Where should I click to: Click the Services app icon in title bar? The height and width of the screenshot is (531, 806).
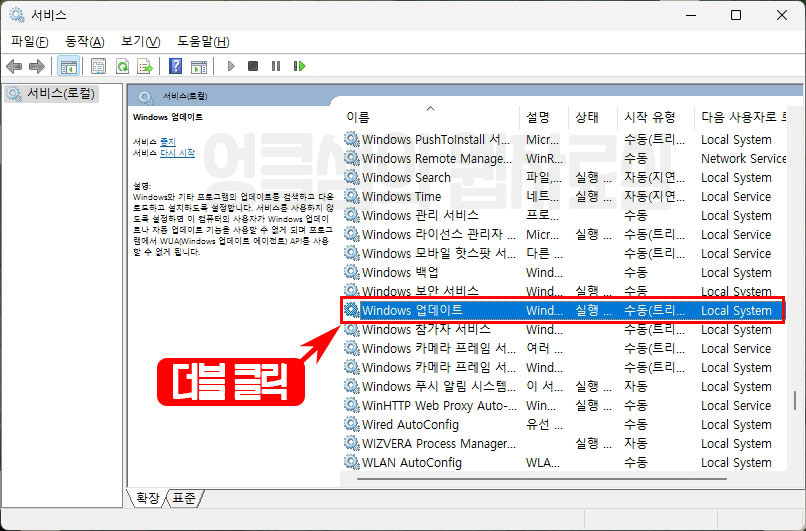click(x=16, y=15)
